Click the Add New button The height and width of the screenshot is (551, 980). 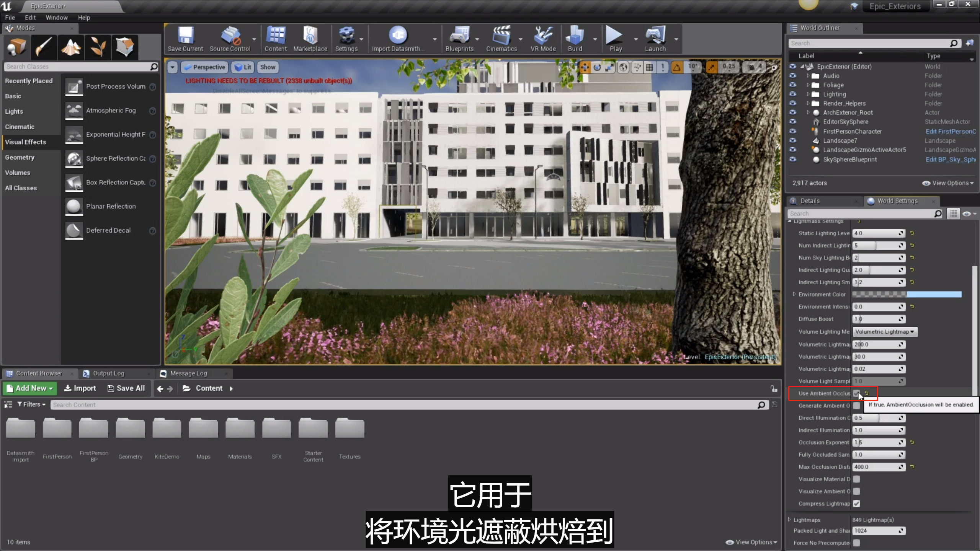(30, 388)
